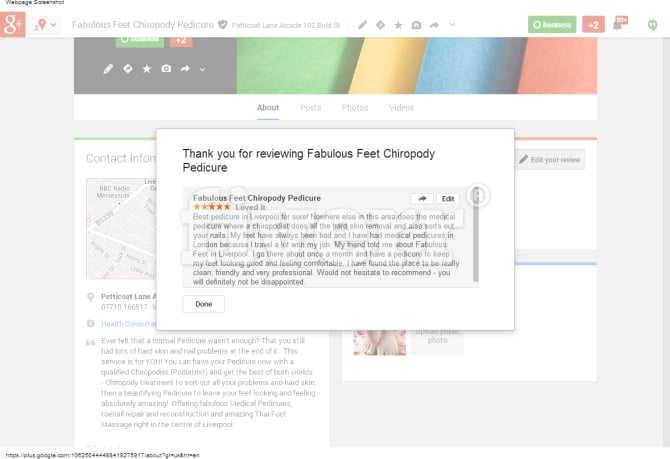Click Fabulous Feet Chiropody Pedicure title in top bar
The image size is (670, 459).
143,25
